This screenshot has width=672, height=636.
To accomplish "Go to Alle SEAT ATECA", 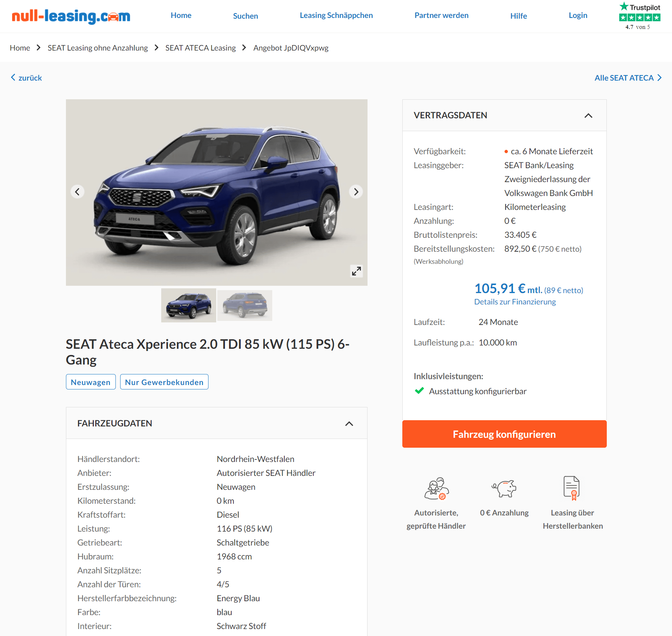I will (628, 78).
